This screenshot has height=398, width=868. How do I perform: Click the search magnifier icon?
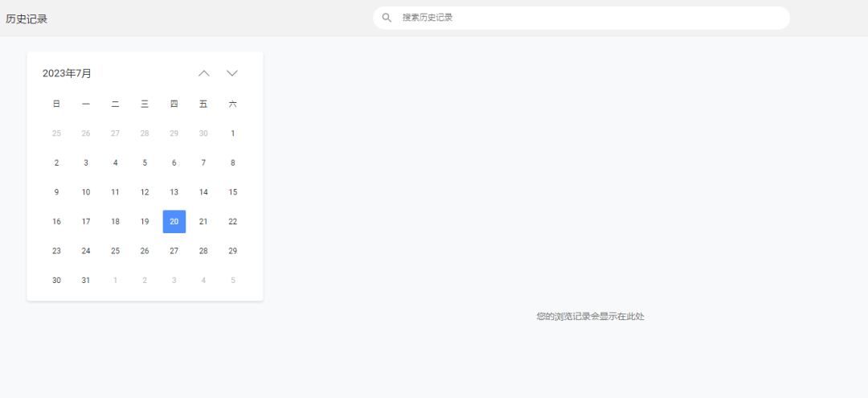(387, 18)
